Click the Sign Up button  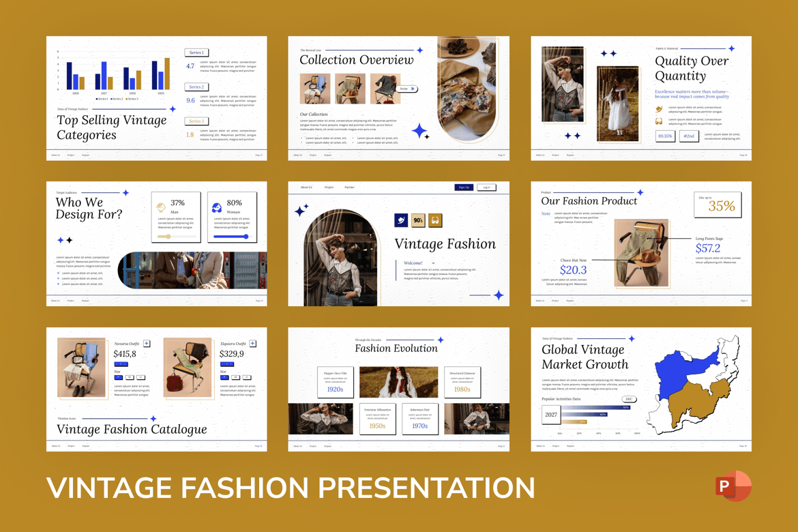[x=464, y=188]
